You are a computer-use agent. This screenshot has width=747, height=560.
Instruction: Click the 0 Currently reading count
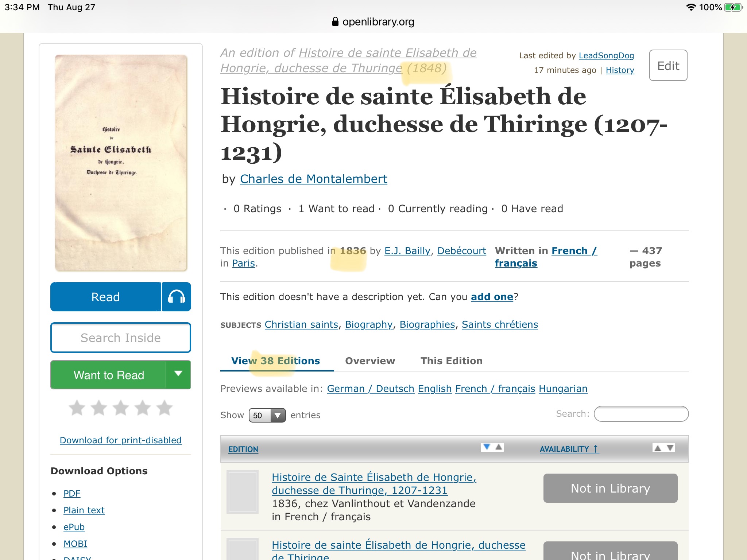tap(438, 209)
